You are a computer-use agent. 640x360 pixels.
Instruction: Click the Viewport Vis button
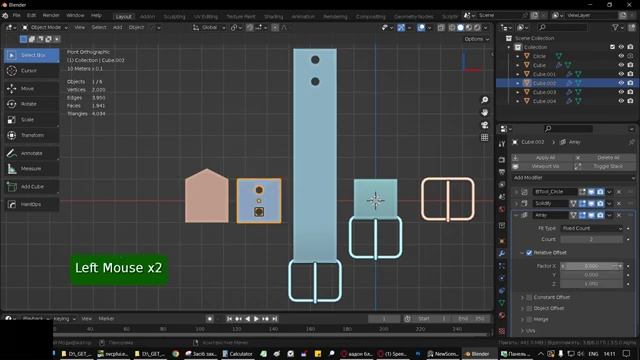[x=542, y=166]
